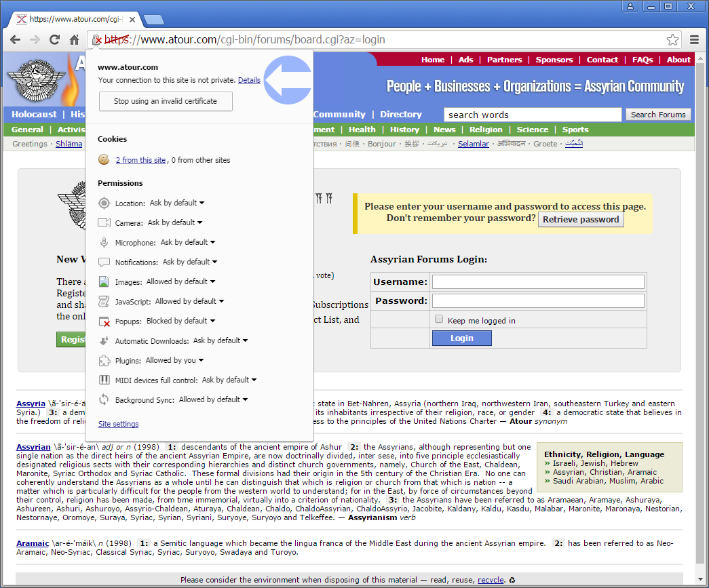Click the Microphone permission icon

[x=104, y=242]
